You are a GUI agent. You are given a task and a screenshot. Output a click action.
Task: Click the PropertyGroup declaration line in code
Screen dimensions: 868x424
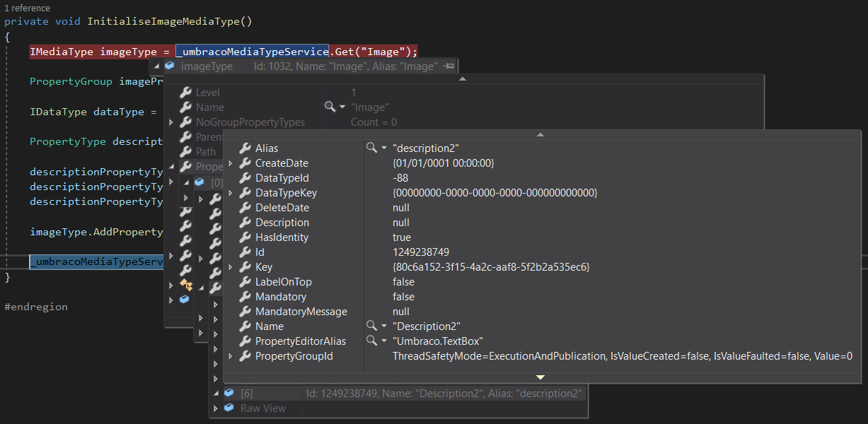pyautogui.click(x=97, y=81)
